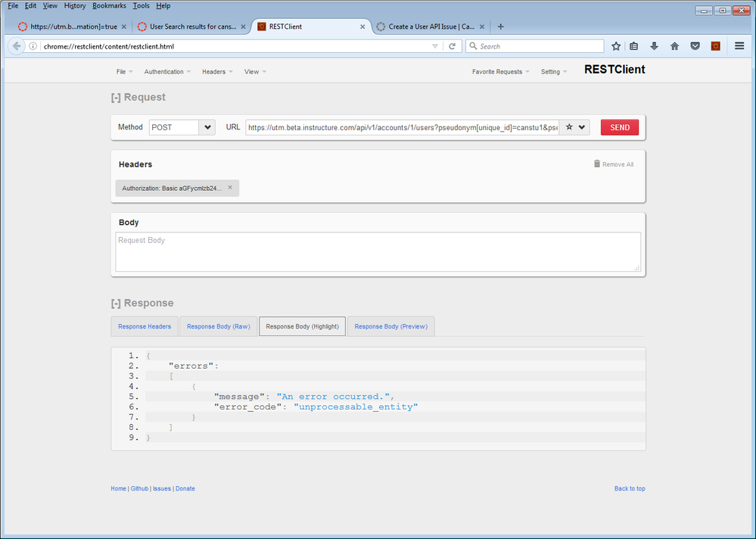Close the Create a User API Issue tab
This screenshot has height=539, width=756.
click(481, 27)
